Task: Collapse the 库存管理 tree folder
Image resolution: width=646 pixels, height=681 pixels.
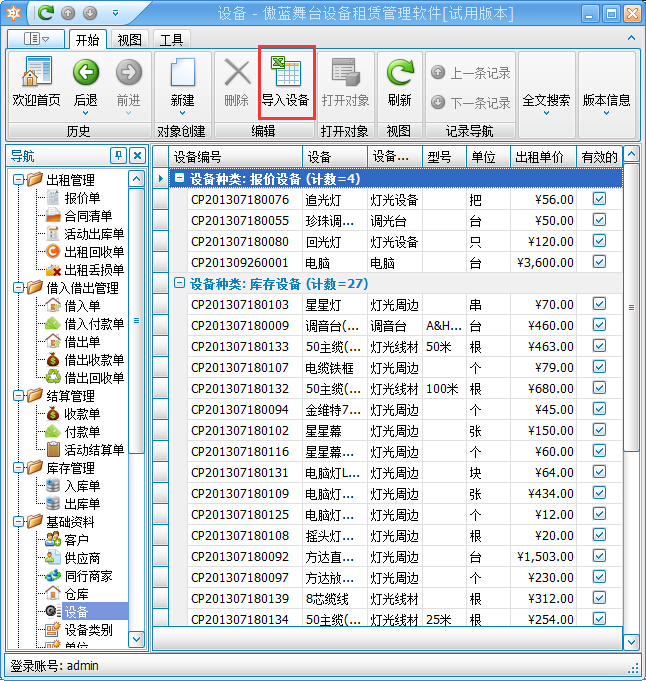Action: 18,468
